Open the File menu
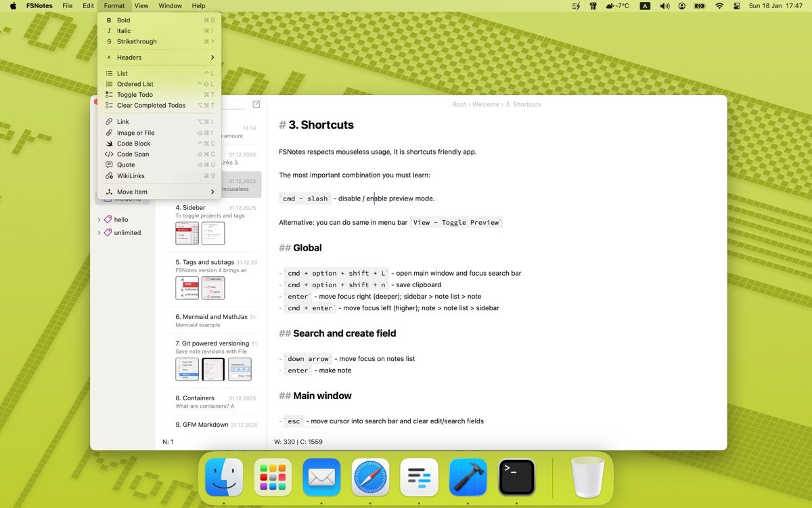The height and width of the screenshot is (508, 812). (68, 5)
